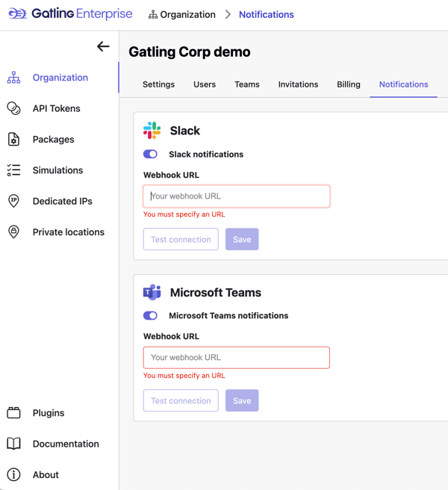Image resolution: width=448 pixels, height=490 pixels.
Task: Click Test connection under Slack
Action: [181, 239]
